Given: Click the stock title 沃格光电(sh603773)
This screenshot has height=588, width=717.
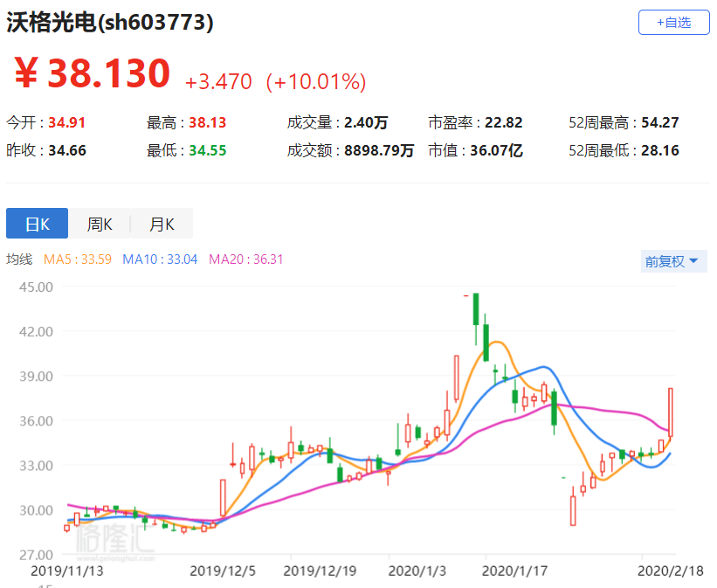Looking at the screenshot, I should (x=110, y=22).
